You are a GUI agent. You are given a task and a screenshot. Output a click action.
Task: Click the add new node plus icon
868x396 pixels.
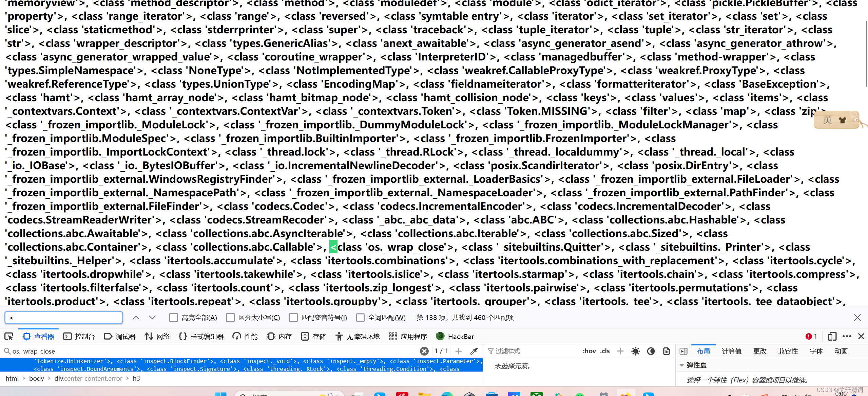coord(459,351)
